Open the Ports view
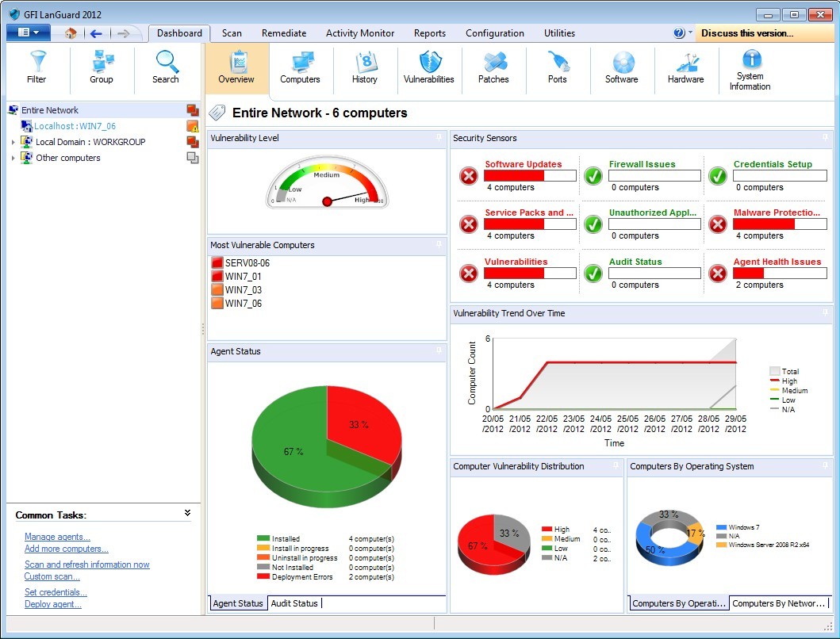 [558, 67]
